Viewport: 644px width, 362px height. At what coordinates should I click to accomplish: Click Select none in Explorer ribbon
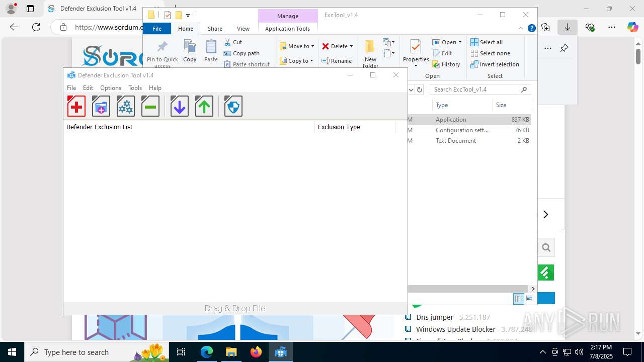491,53
